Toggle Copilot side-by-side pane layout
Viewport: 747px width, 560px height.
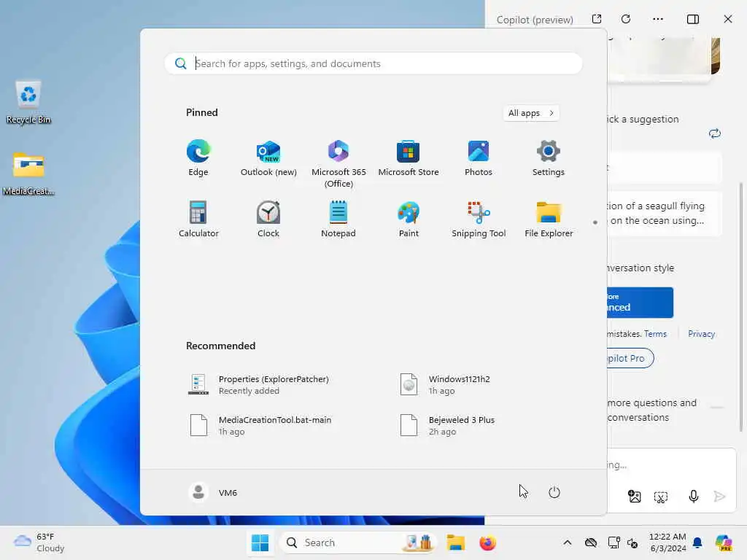(x=693, y=19)
